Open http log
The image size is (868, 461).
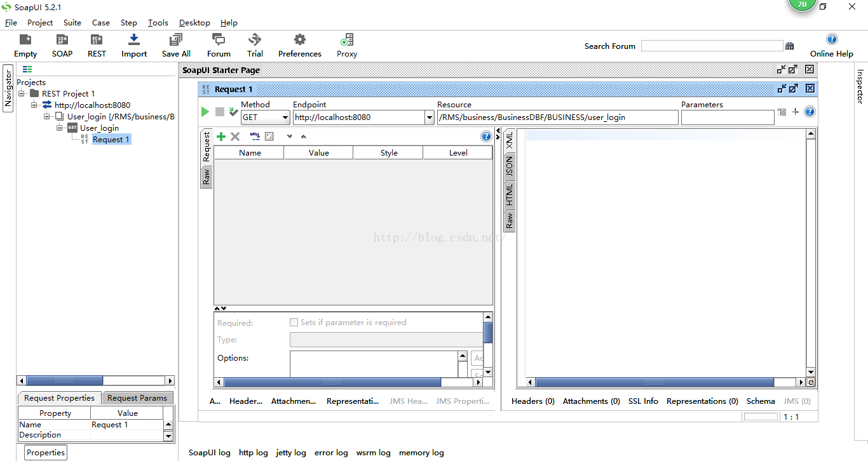(254, 453)
